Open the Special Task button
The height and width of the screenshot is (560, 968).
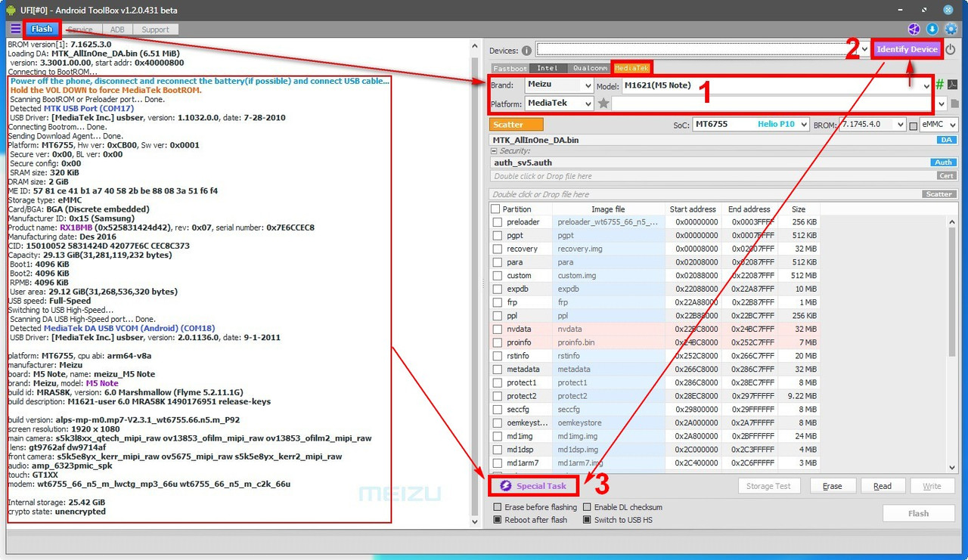(x=534, y=486)
